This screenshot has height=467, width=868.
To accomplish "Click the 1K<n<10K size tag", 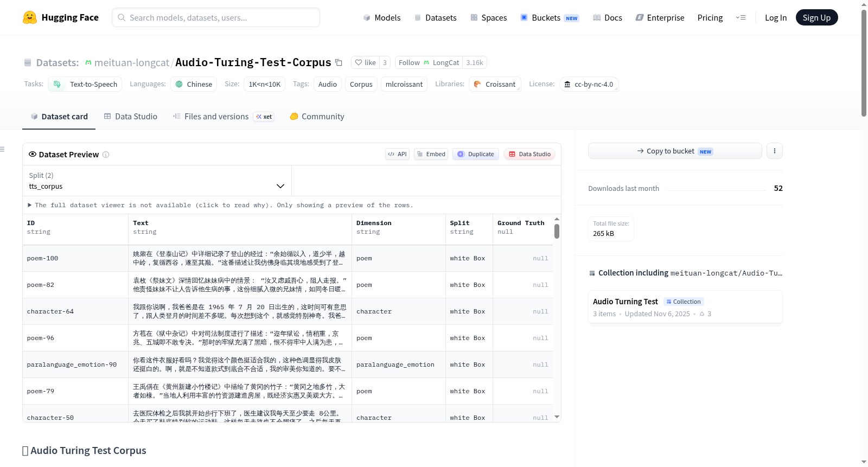I will click(265, 84).
